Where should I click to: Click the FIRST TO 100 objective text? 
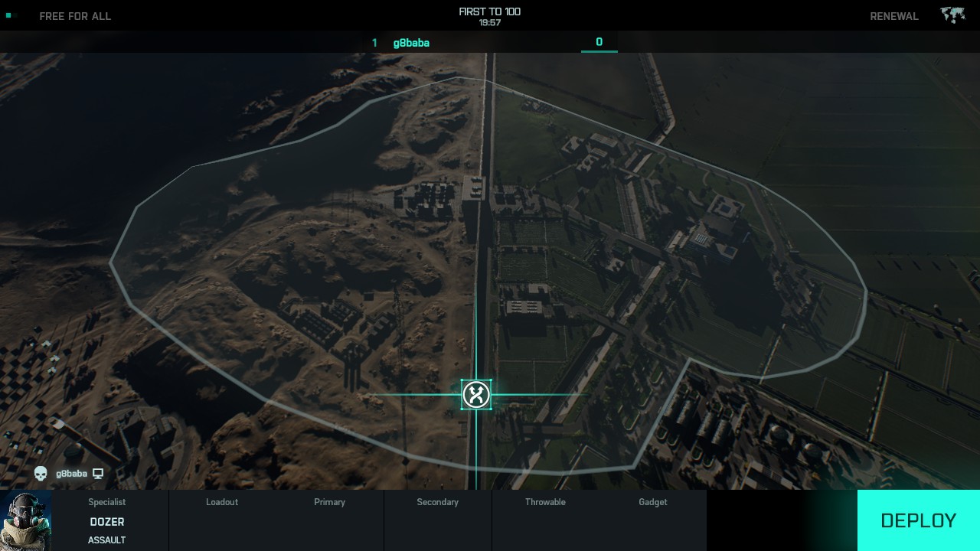coord(489,11)
